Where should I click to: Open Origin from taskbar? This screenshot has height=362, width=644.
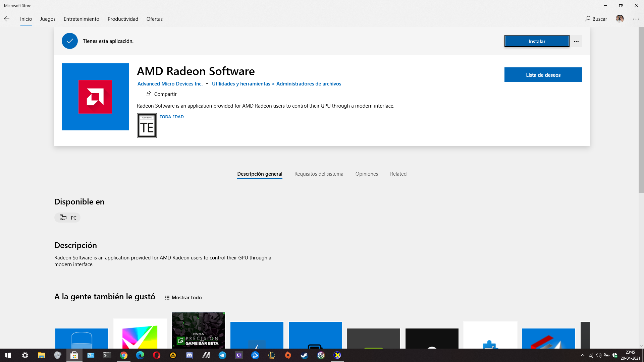click(288, 355)
